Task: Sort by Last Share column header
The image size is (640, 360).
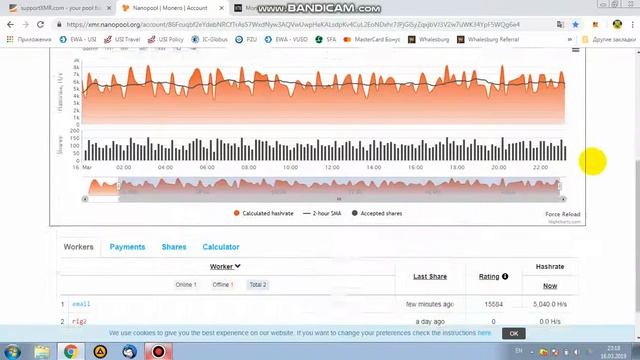Action: coord(430,276)
